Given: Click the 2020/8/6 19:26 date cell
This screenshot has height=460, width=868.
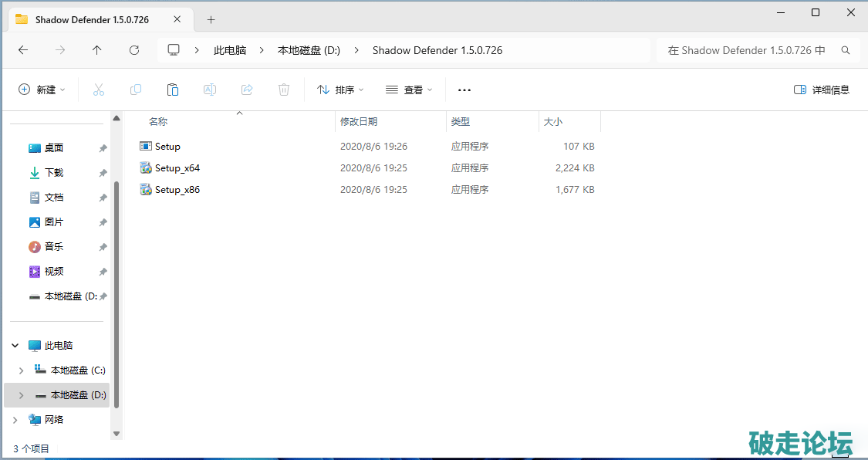Looking at the screenshot, I should pyautogui.click(x=373, y=146).
